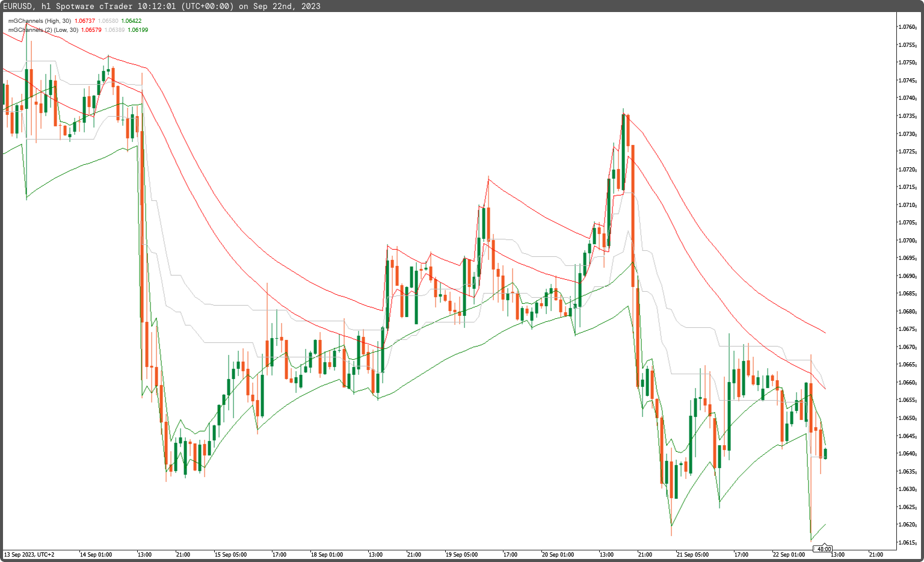Click the 48:00 candle countdown marker

(824, 549)
